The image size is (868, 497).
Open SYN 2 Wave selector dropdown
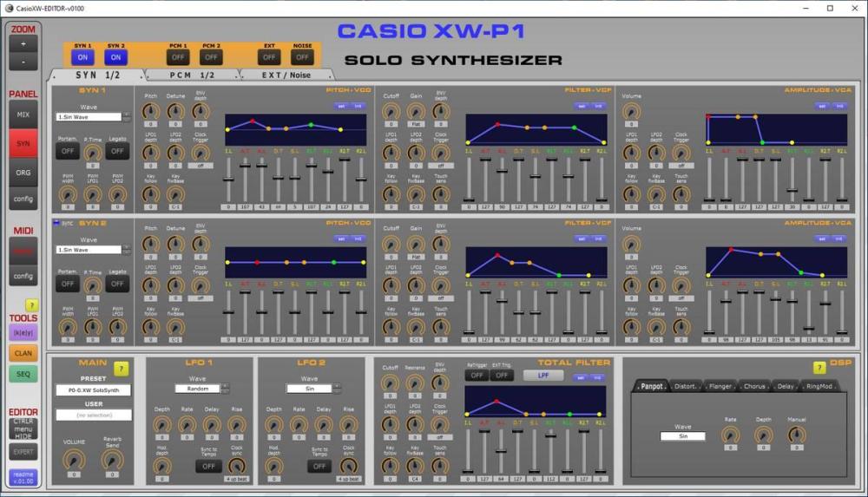coord(89,250)
